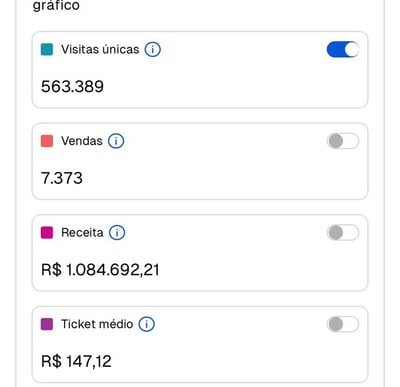Enable the Vendas chart toggle
The width and height of the screenshot is (400, 387).
coord(343,141)
